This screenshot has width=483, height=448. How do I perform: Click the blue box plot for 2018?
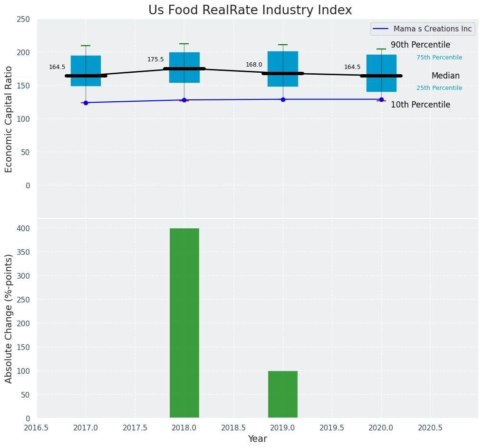coord(184,61)
